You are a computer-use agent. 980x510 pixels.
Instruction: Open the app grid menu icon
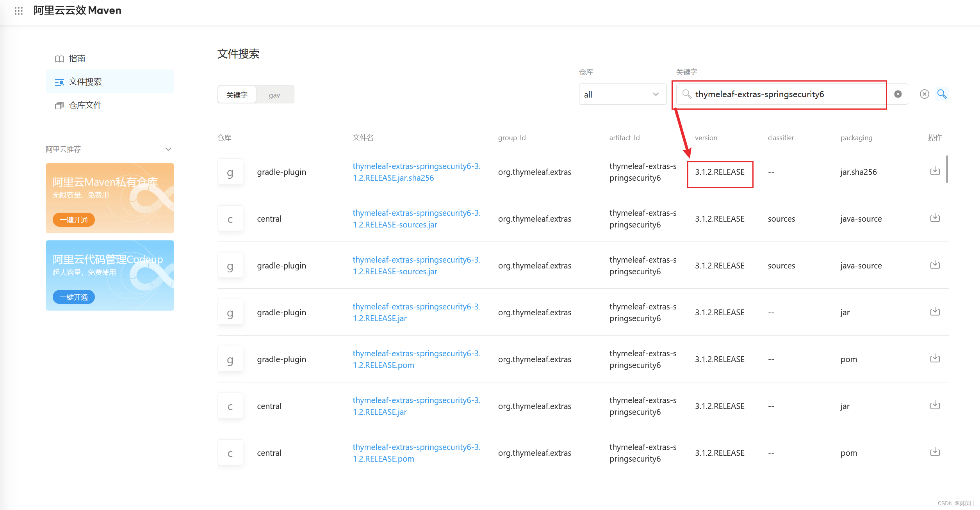19,11
